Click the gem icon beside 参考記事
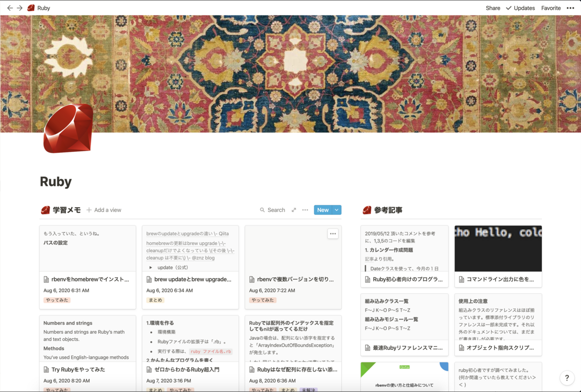 tap(367, 210)
